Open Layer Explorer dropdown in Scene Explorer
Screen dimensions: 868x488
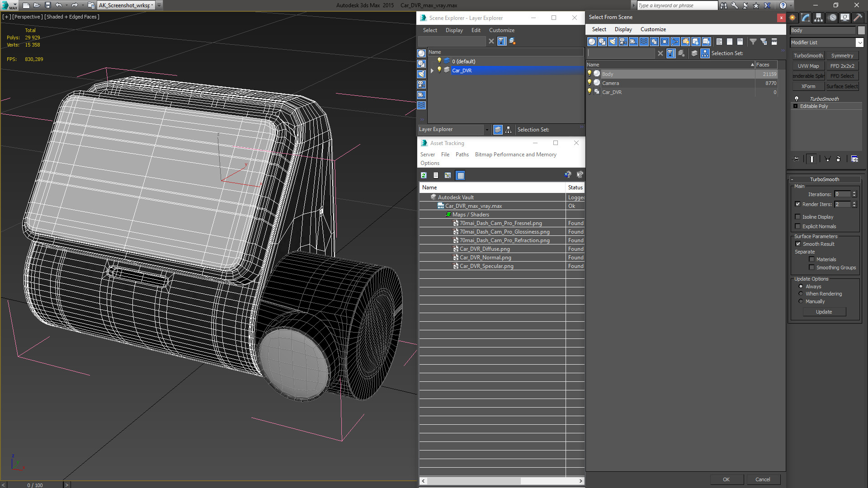tap(487, 130)
